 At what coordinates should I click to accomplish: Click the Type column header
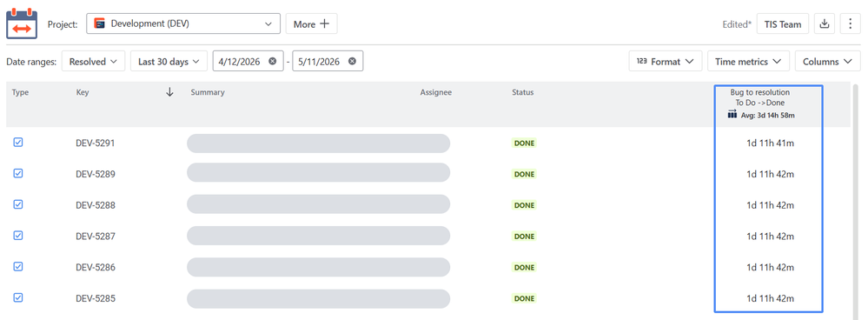pos(20,92)
